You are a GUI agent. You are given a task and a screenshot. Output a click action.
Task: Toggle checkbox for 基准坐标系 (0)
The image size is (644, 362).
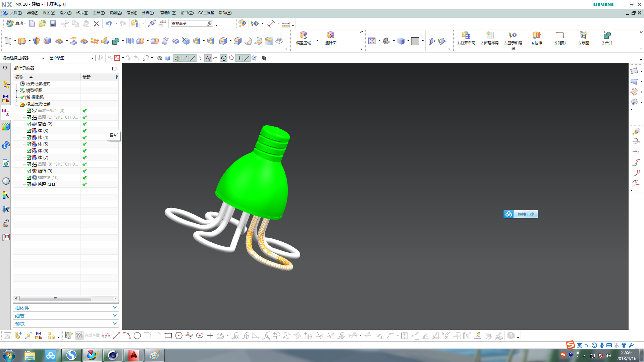(29, 111)
